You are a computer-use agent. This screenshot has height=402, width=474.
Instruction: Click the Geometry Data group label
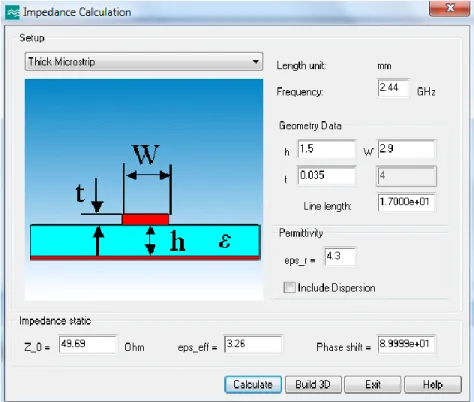point(310,126)
